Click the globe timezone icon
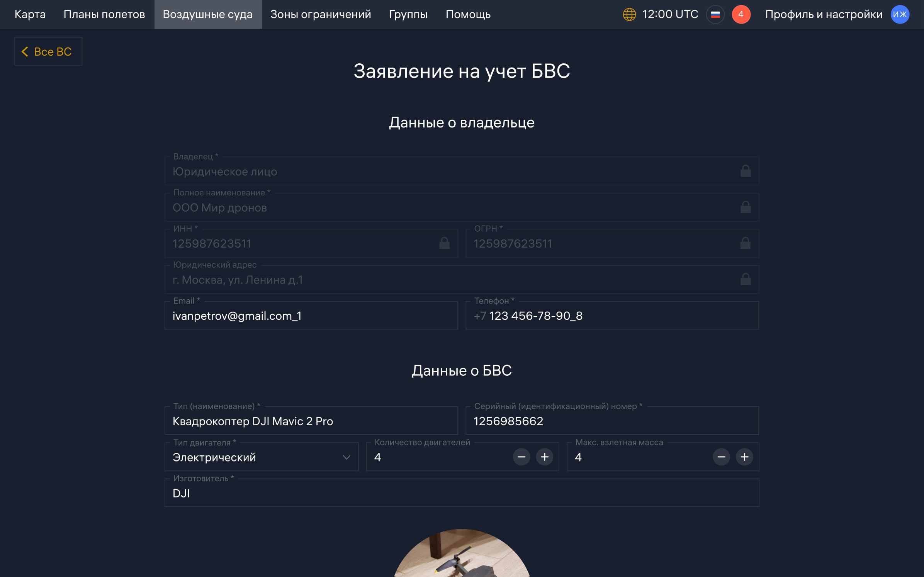924x577 pixels. point(629,15)
